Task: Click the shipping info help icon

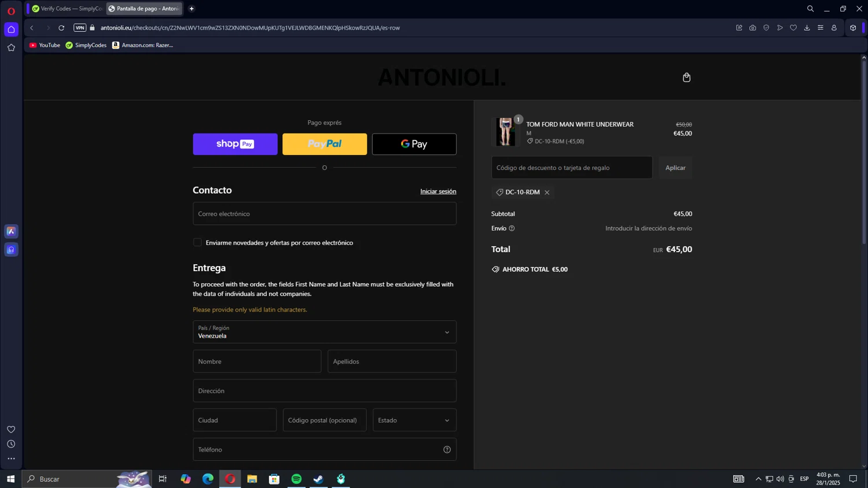Action: (x=512, y=228)
